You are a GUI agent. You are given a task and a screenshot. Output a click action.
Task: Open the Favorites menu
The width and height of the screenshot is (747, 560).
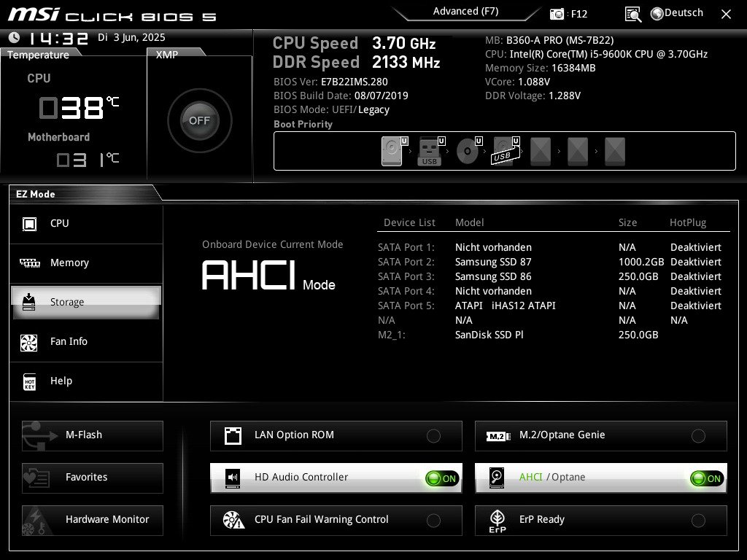coord(93,478)
